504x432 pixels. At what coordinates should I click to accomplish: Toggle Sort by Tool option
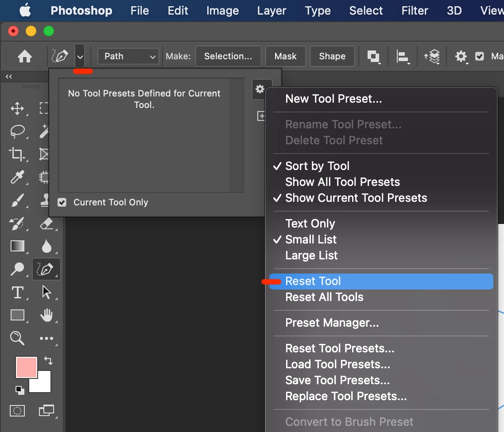click(x=381, y=166)
